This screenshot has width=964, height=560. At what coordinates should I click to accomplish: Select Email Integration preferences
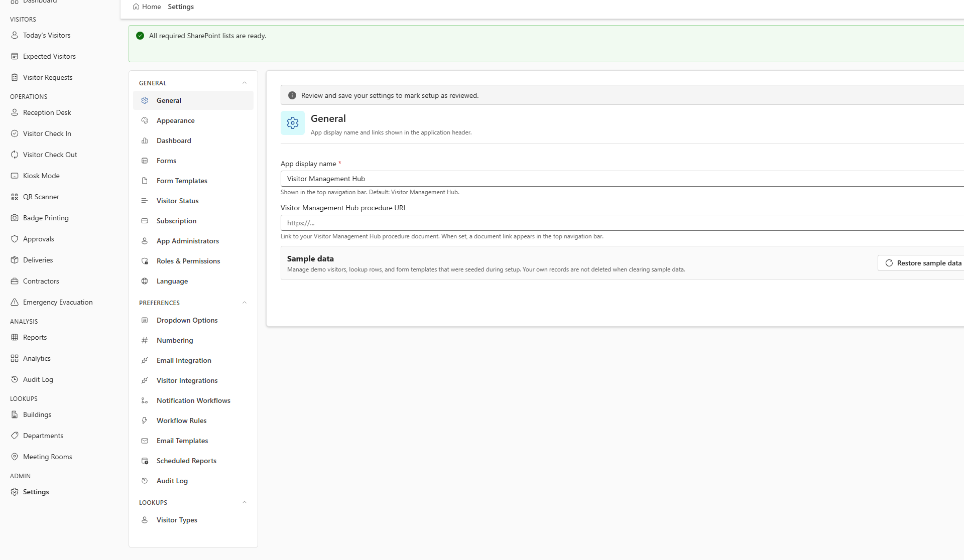[193, 360]
